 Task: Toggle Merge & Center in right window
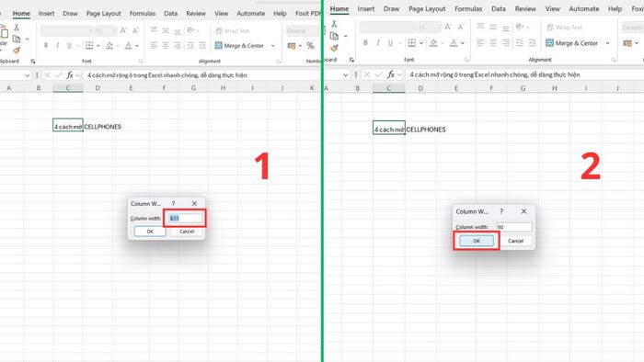(571, 42)
